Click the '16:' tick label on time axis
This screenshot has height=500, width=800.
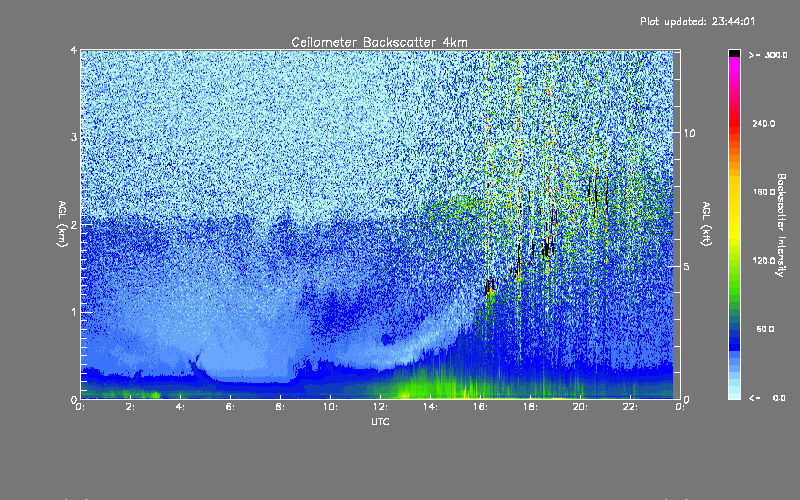[x=480, y=407]
